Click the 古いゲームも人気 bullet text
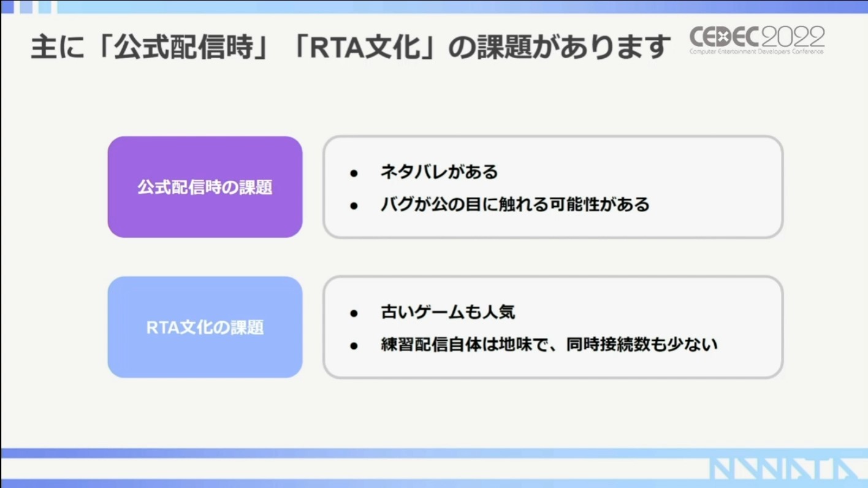The height and width of the screenshot is (488, 868). pos(447,313)
